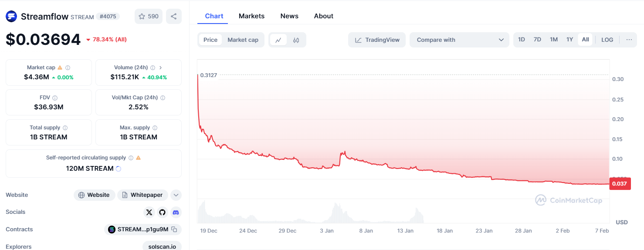Add Streamflow to watchlist star button

(149, 17)
